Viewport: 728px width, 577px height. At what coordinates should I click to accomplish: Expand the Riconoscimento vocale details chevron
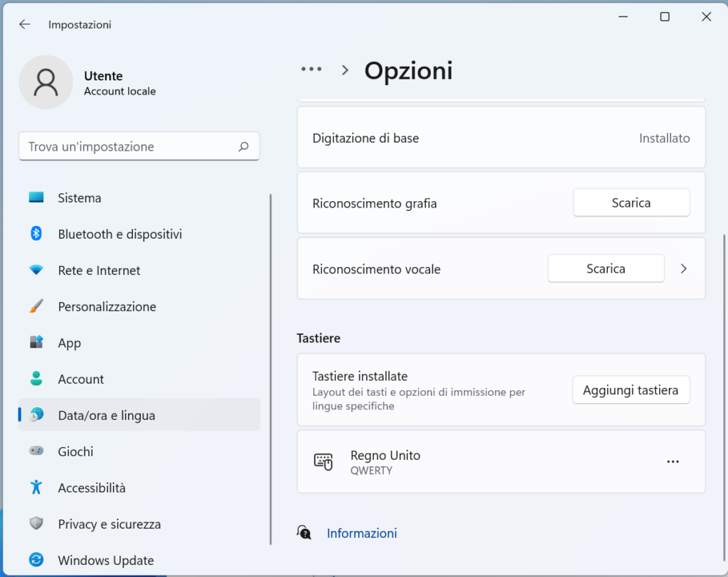tap(683, 269)
